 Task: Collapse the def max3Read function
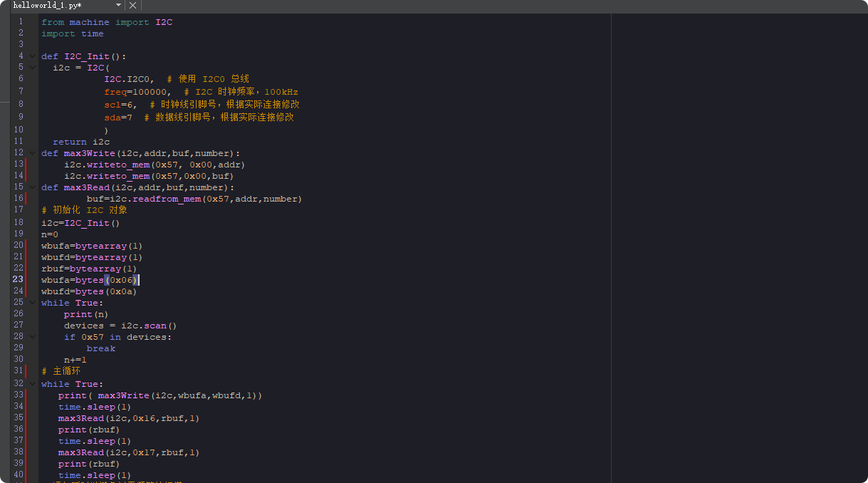[x=32, y=187]
